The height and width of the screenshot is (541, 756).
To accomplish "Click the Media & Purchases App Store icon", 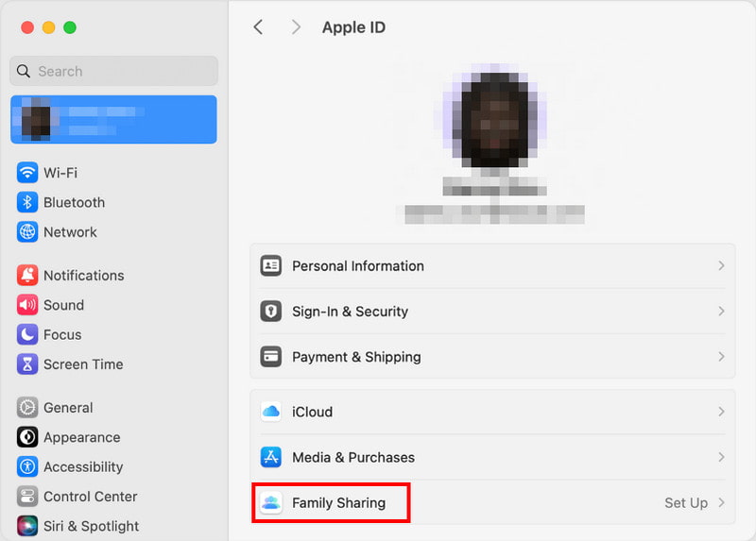I will coord(271,457).
